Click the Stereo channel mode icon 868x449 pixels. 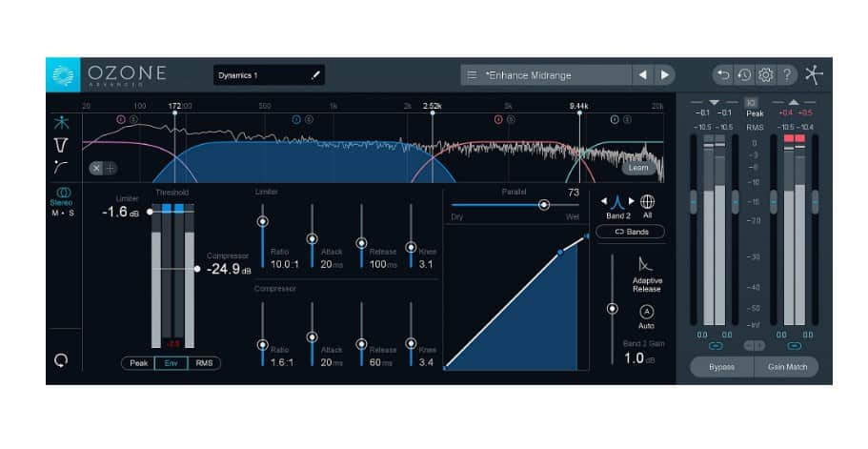64,193
